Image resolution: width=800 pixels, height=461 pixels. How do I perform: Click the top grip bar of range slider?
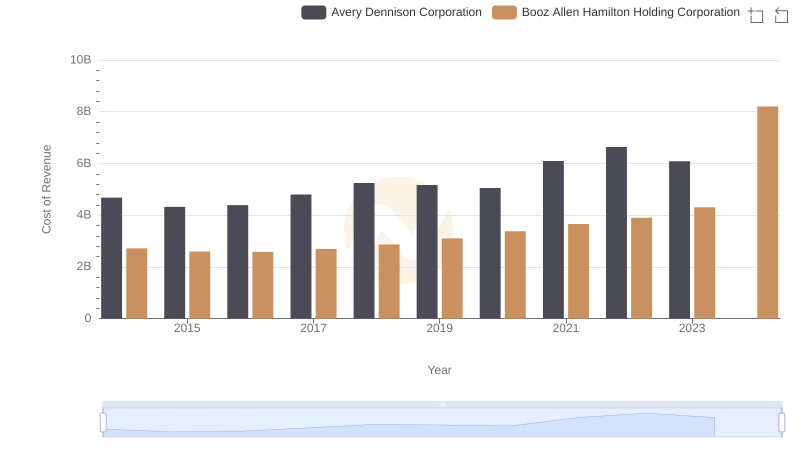point(442,404)
